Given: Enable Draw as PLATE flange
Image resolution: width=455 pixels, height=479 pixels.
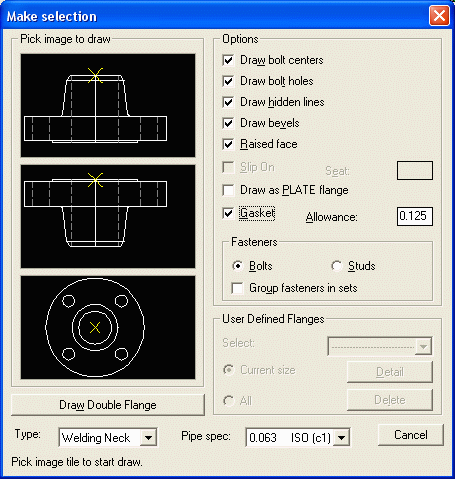Looking at the screenshot, I should pyautogui.click(x=228, y=190).
